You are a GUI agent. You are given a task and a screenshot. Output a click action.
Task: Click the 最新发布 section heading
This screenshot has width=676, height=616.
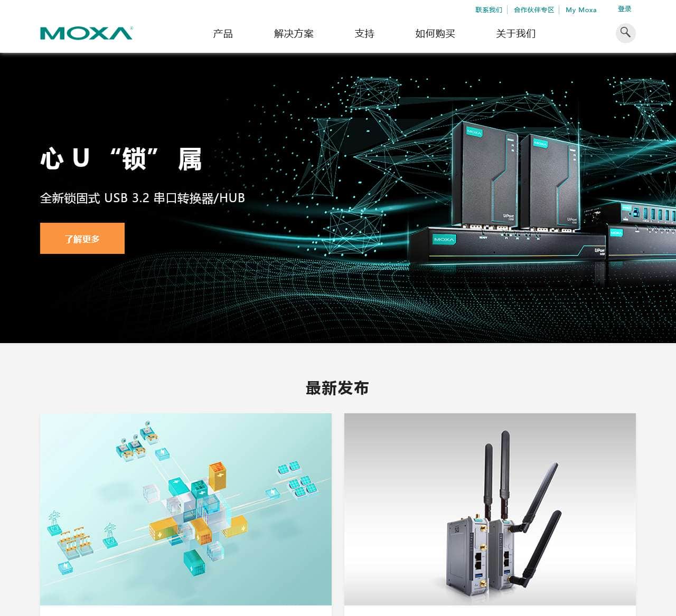(337, 388)
